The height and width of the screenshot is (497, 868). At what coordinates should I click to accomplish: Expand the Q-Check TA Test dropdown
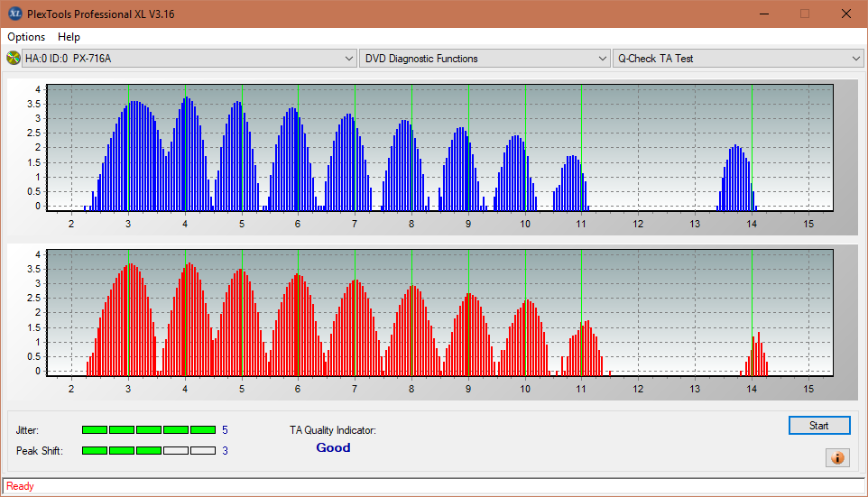pyautogui.click(x=738, y=58)
